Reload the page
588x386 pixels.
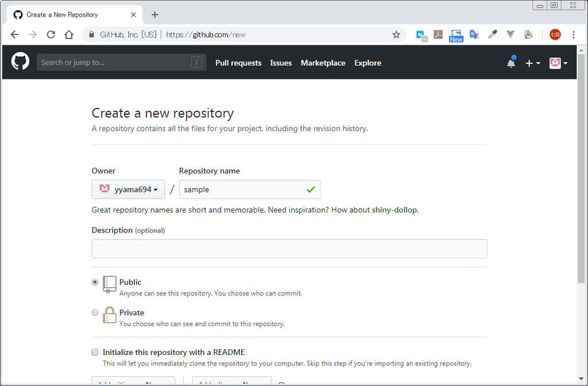point(51,34)
